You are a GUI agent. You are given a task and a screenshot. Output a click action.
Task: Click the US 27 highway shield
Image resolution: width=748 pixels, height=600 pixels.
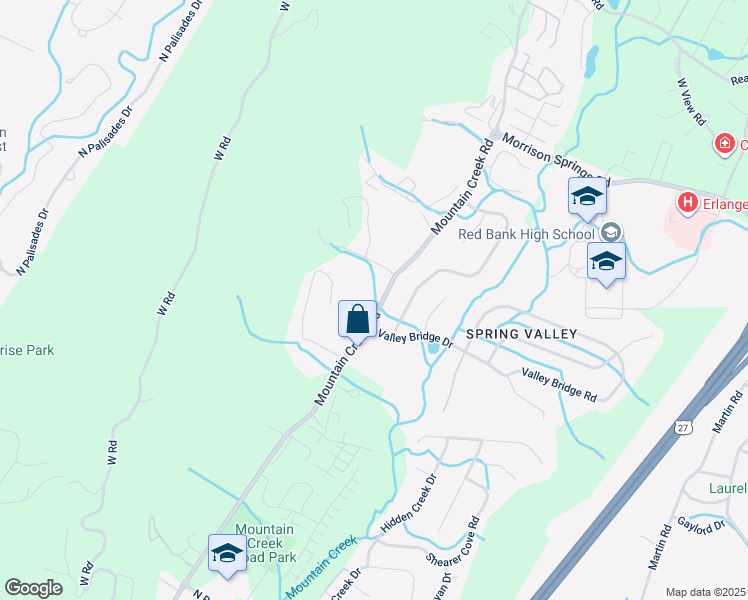click(683, 427)
